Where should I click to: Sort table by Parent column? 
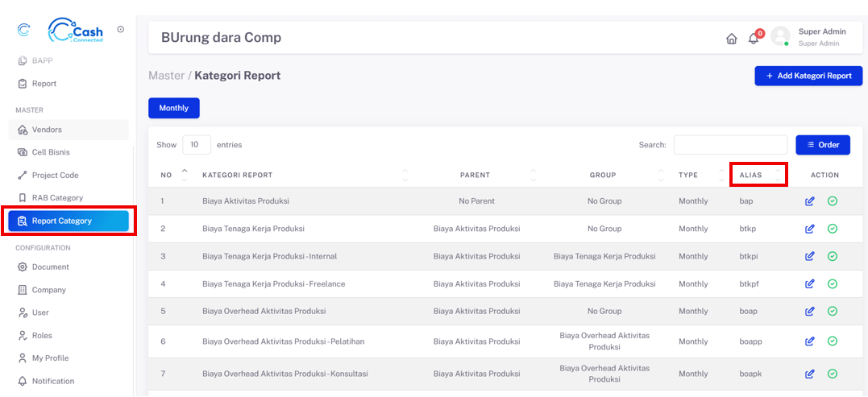point(533,175)
